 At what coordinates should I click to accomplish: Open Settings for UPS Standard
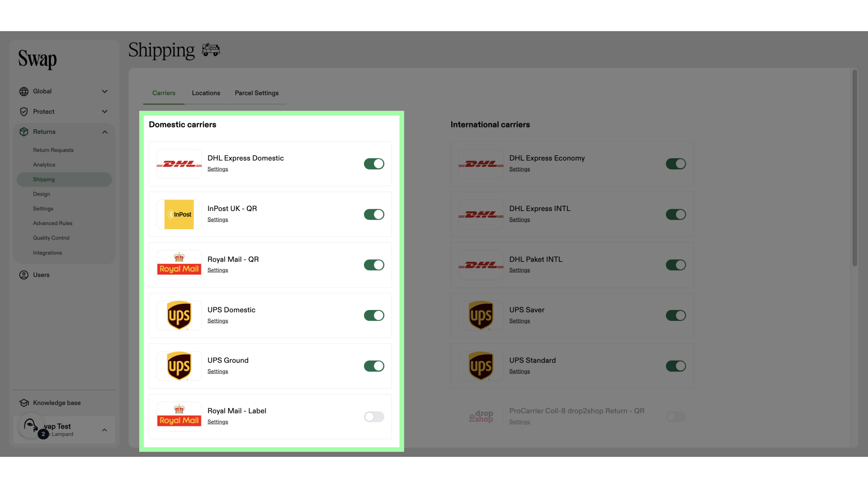coord(519,371)
